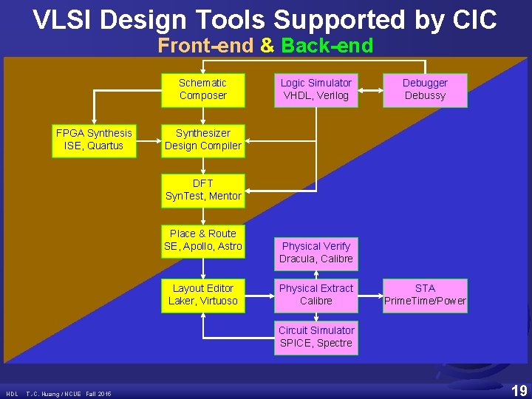The width and height of the screenshot is (532, 399).
Task: Click the Physical Verify Dracula, Calibre box
Action: 316,253
